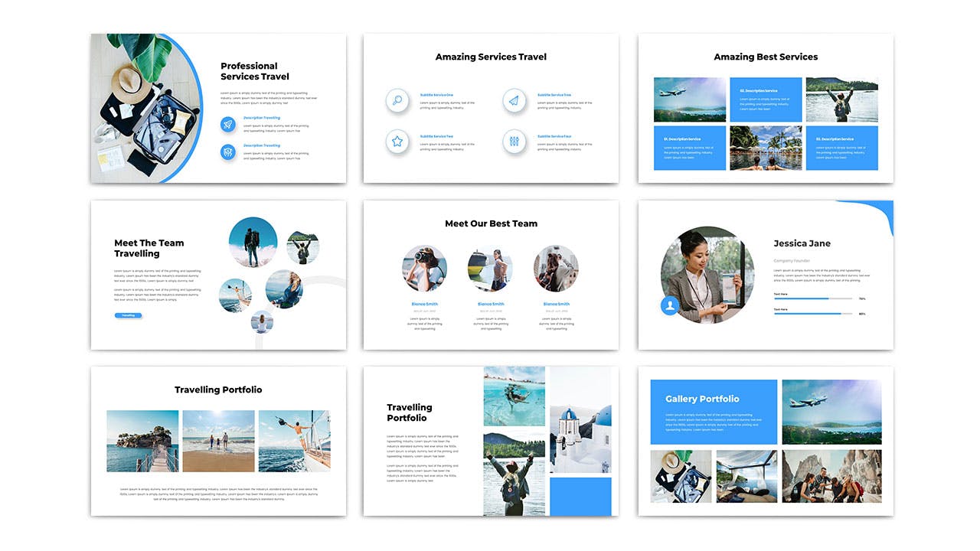Viewport: 980px width, 551px height.
Task: Select the island pier photo in Travelling Portfolio
Action: pyautogui.click(x=142, y=441)
